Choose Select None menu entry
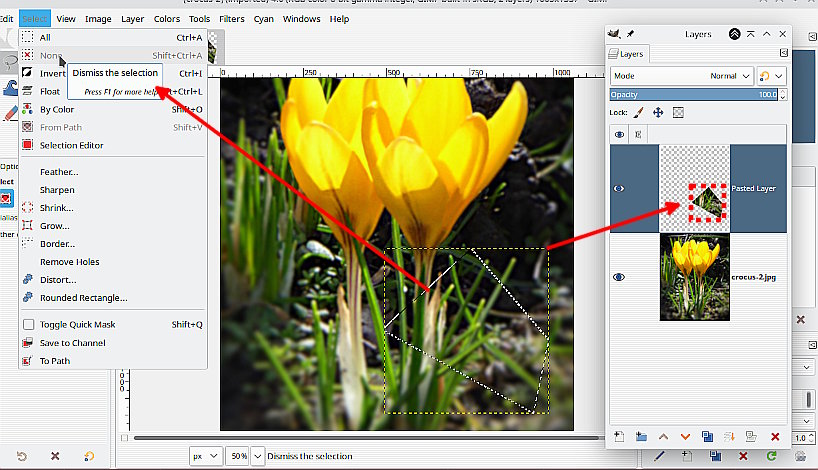The image size is (818, 470). pyautogui.click(x=113, y=55)
